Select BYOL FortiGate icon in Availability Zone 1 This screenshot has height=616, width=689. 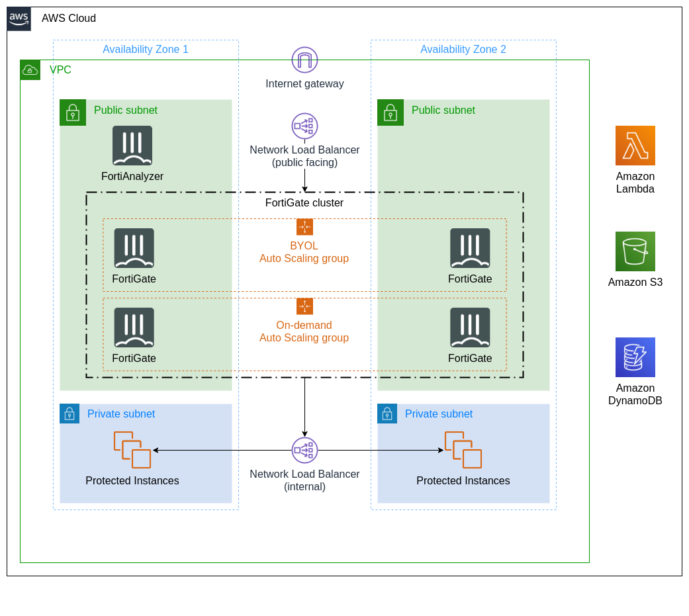pyautogui.click(x=134, y=248)
